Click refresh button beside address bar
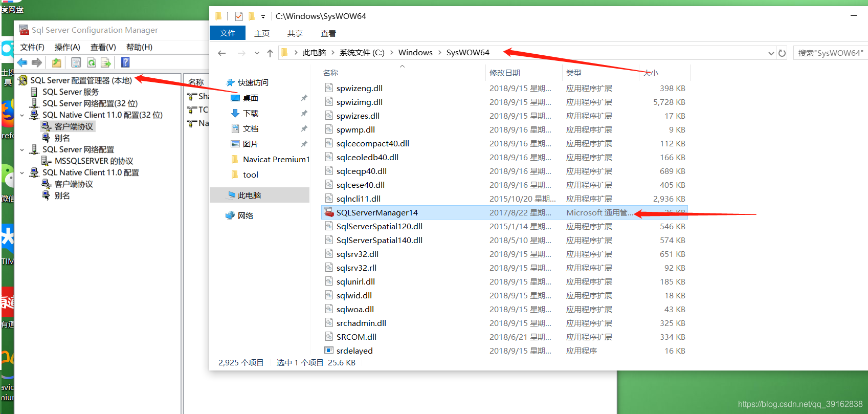868x414 pixels. click(x=782, y=53)
